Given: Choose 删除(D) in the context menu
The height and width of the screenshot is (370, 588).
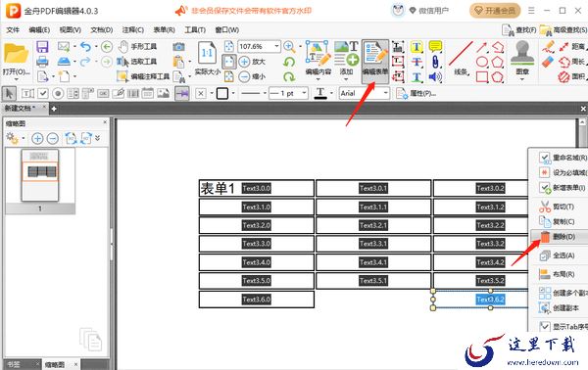Looking at the screenshot, I should click(x=559, y=237).
